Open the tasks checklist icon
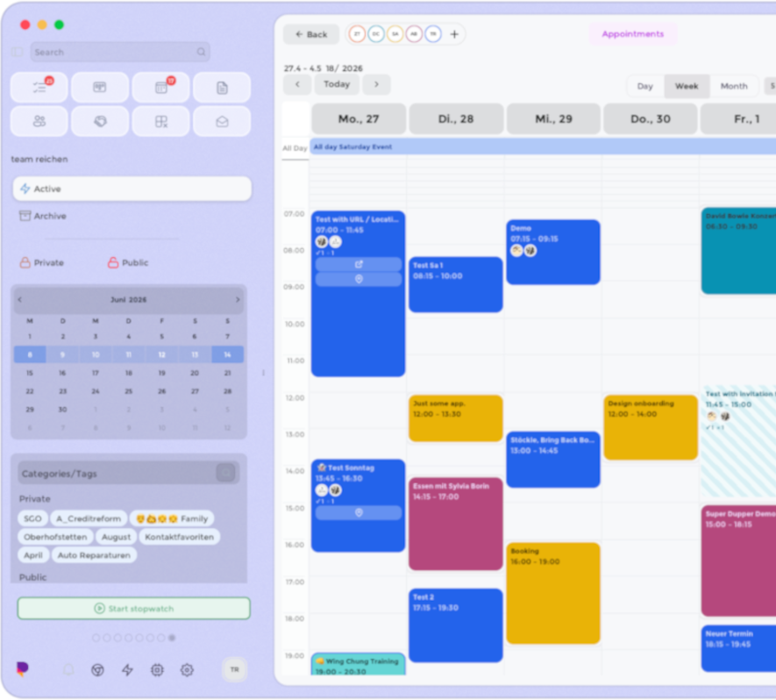 pos(39,88)
